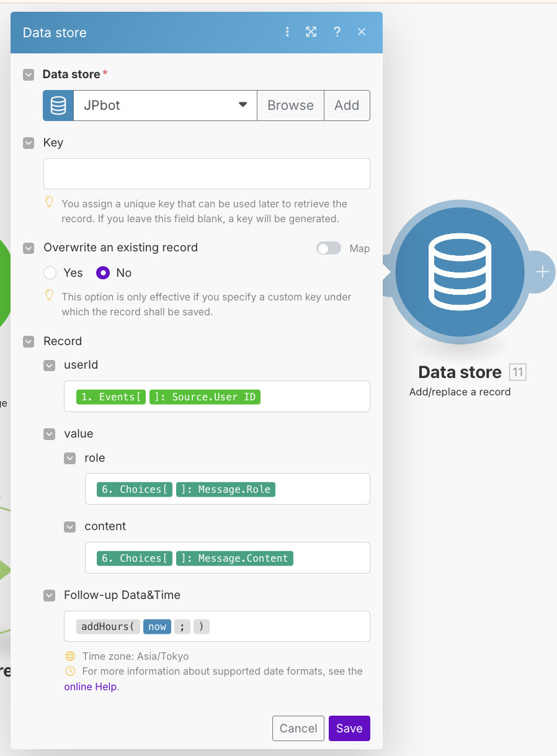Collapse the value group chevron

(x=50, y=434)
